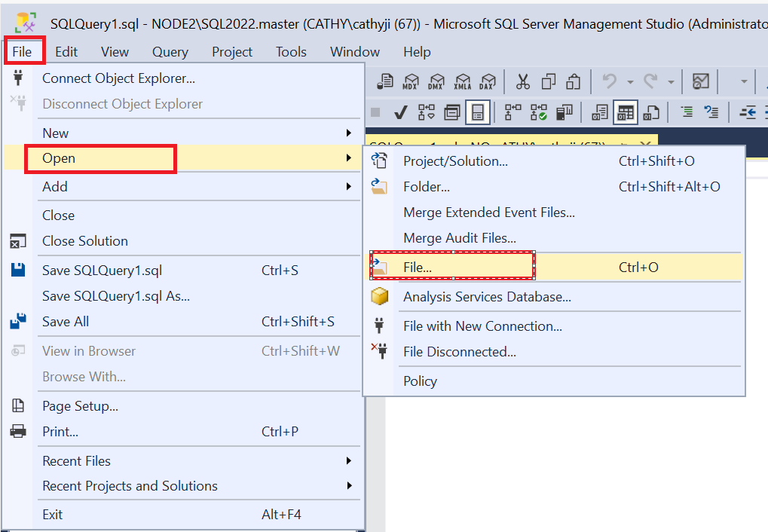
Task: Open the Edit menu
Action: tap(66, 51)
